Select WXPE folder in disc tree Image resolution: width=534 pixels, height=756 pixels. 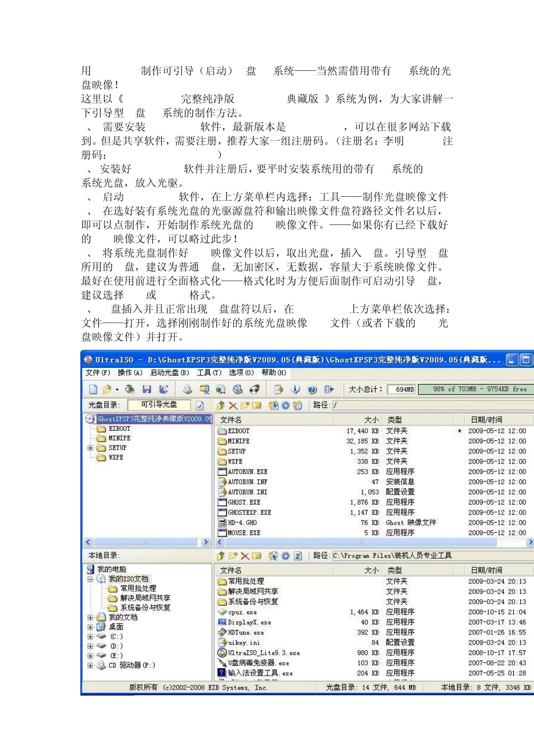(116, 457)
